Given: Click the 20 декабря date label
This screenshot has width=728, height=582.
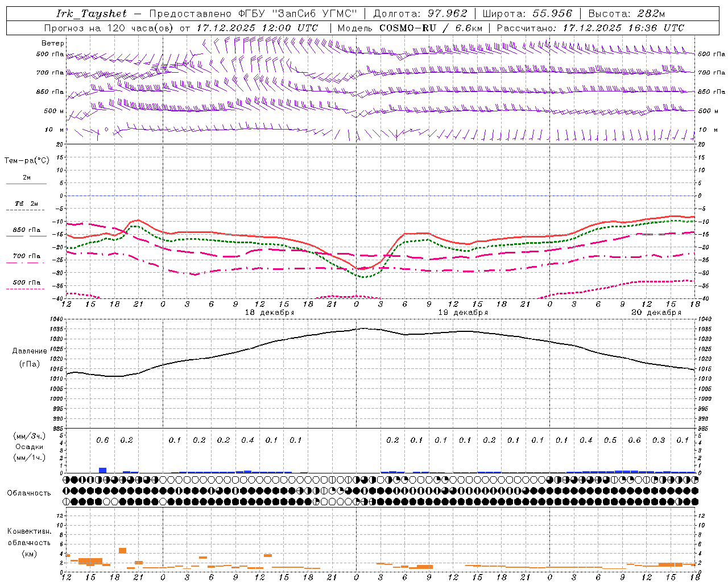Looking at the screenshot, I should (656, 313).
